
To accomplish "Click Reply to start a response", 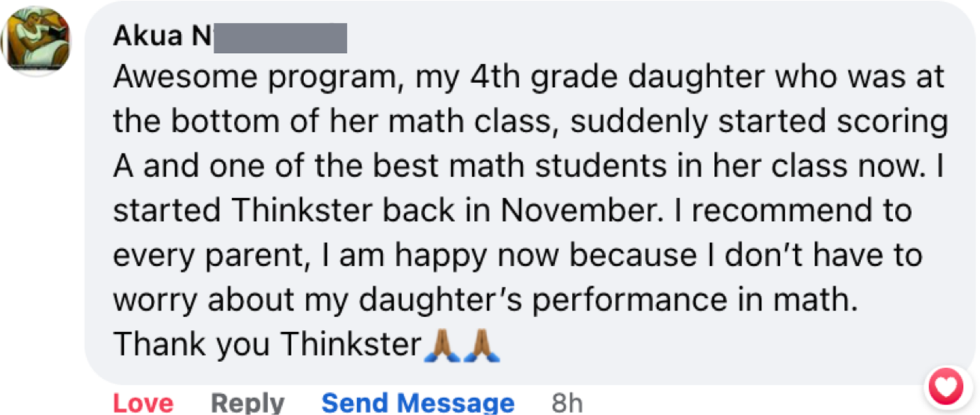I will coord(248,402).
